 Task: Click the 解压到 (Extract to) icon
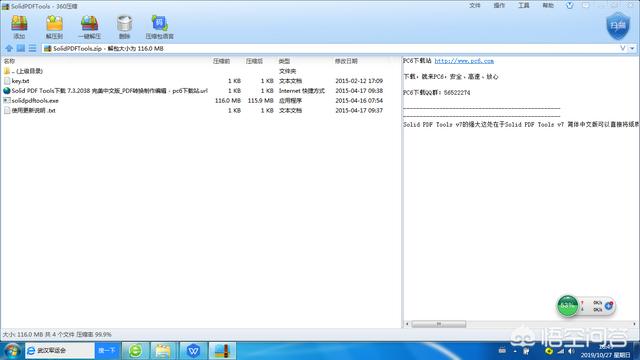click(54, 27)
